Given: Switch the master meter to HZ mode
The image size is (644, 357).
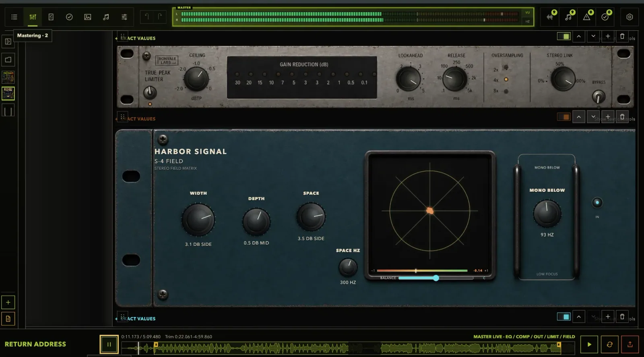Looking at the screenshot, I should coord(527,21).
